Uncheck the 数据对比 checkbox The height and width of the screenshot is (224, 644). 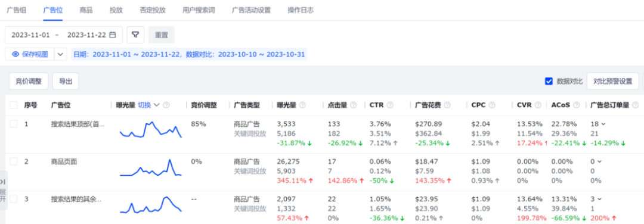tap(549, 81)
